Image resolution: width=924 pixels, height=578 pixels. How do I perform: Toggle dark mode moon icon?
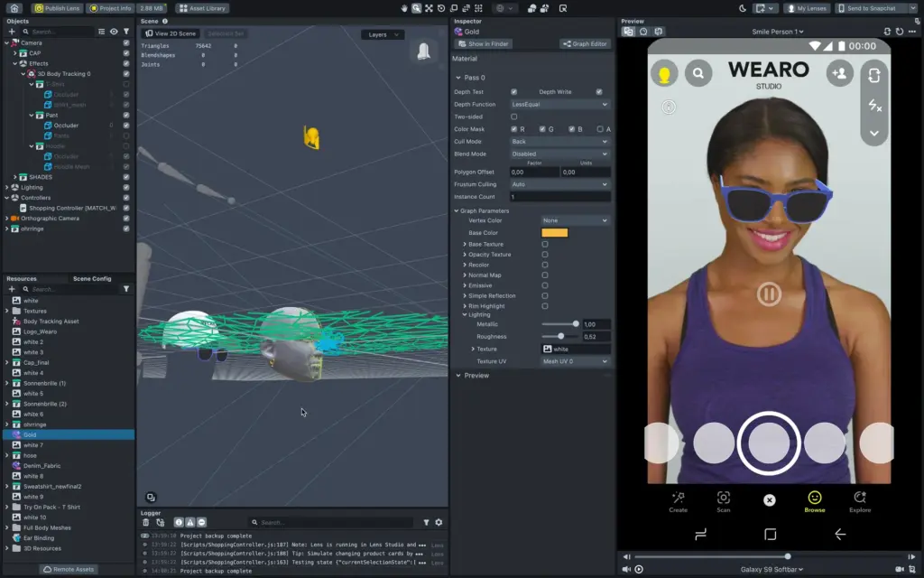pyautogui.click(x=743, y=8)
